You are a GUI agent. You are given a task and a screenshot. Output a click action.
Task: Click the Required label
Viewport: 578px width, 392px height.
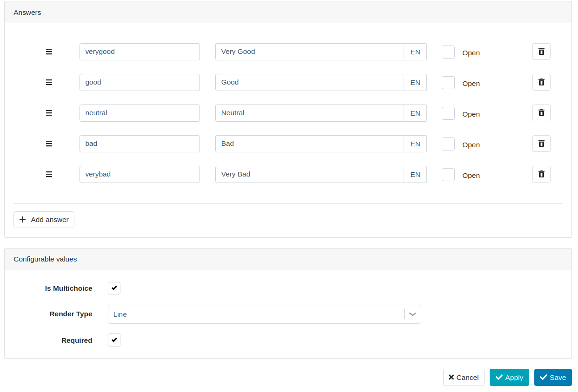[x=77, y=340]
